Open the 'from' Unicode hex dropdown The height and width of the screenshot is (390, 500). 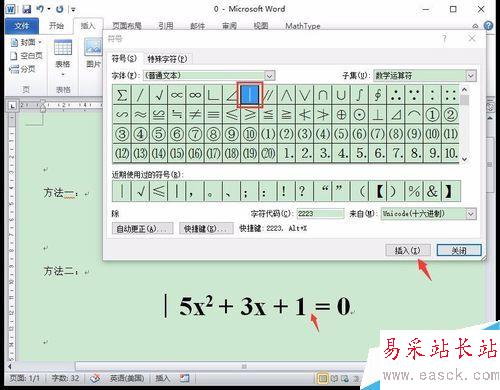click(471, 214)
